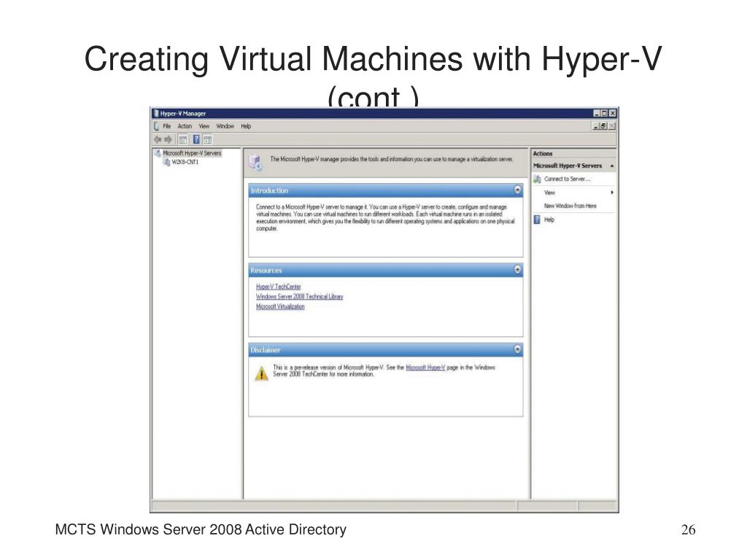Image resolution: width=747 pixels, height=560 pixels.
Task: Minimize the Hyper-V Manager window
Action: click(597, 113)
